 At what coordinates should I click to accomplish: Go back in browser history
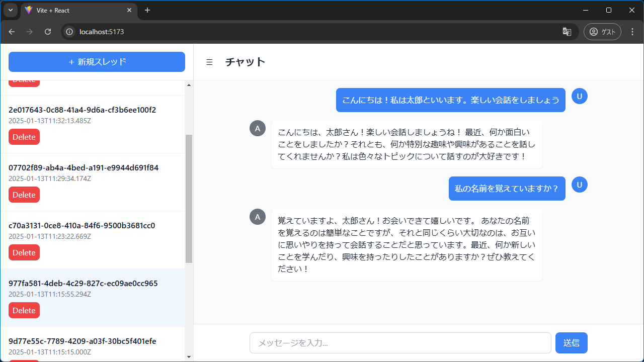(12, 32)
